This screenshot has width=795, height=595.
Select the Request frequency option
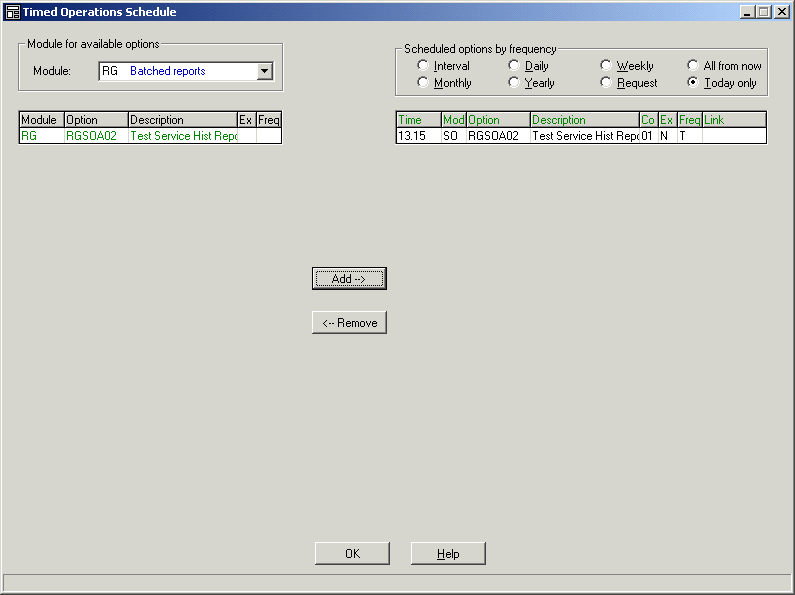click(x=607, y=83)
